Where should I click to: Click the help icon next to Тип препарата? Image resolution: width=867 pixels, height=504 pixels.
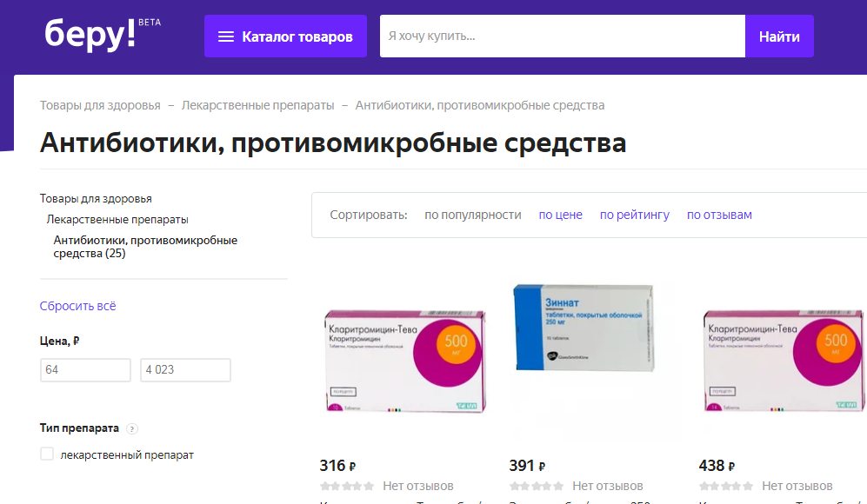click(x=132, y=429)
